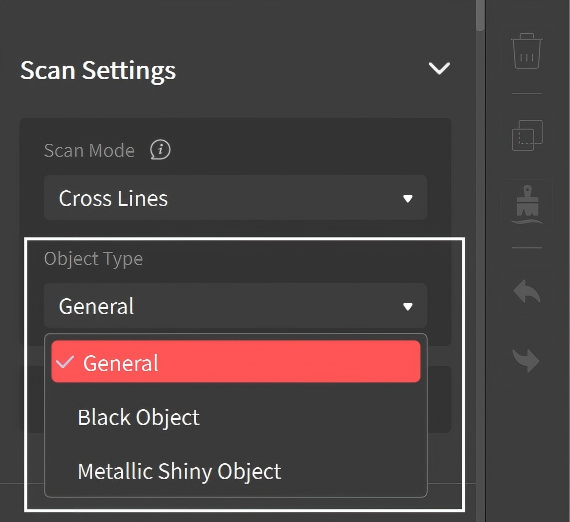The width and height of the screenshot is (570, 522).
Task: Close the General object type dropdown
Action: [236, 306]
